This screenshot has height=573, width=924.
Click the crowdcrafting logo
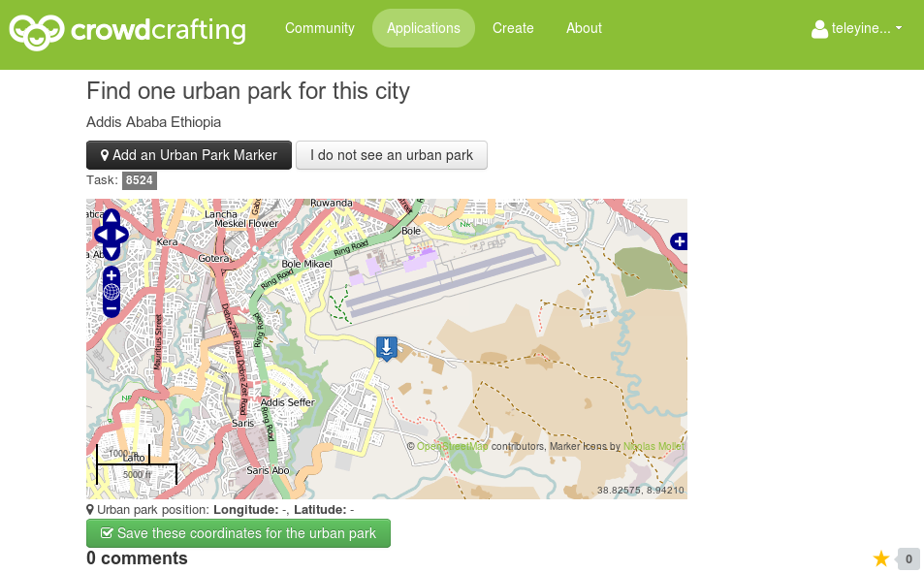coord(128,31)
